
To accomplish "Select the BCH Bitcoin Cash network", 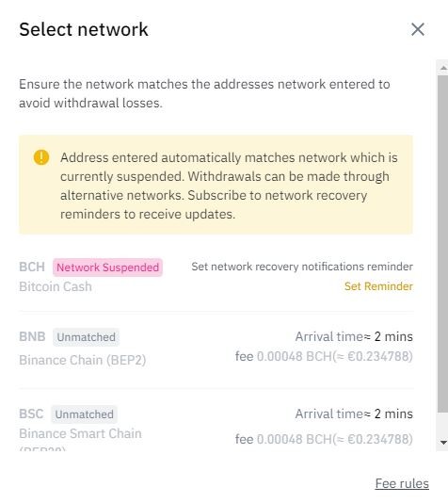I will (216, 277).
